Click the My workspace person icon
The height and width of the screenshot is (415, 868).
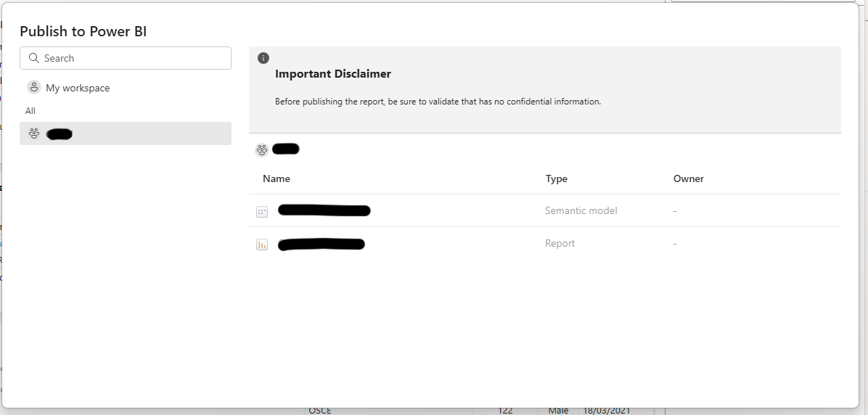[34, 88]
